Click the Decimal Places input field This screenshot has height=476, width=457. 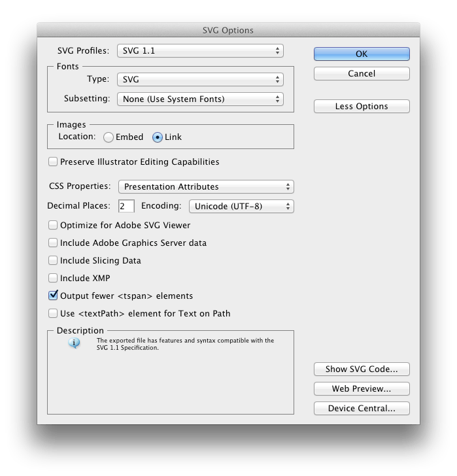point(126,206)
